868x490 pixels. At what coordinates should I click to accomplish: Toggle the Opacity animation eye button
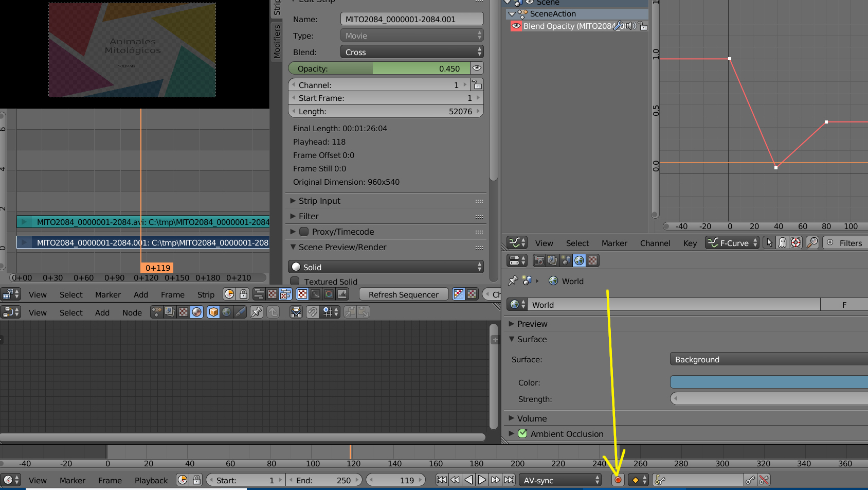[x=477, y=68]
